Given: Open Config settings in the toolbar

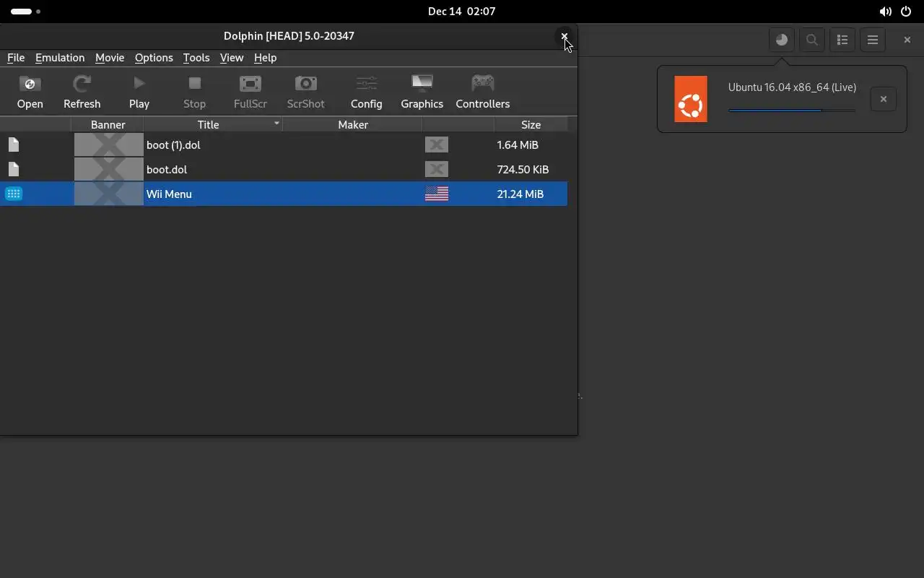Looking at the screenshot, I should [x=366, y=92].
